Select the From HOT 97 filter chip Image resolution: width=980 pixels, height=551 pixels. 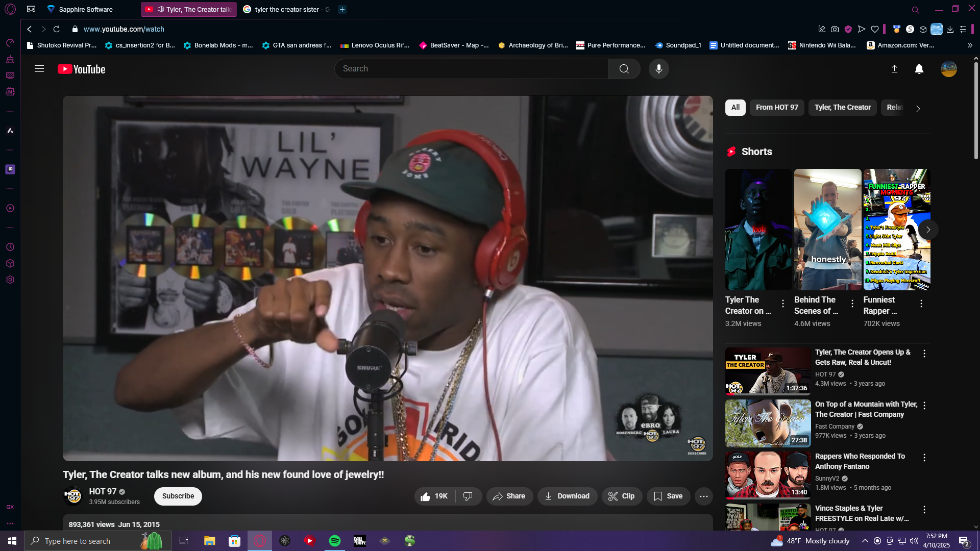pyautogui.click(x=776, y=107)
